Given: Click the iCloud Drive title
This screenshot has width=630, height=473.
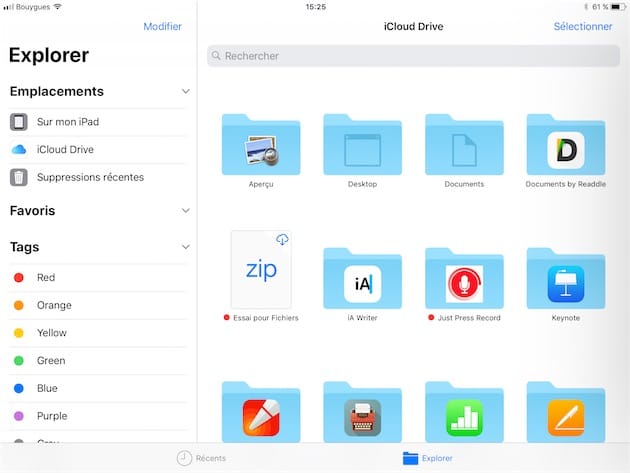Looking at the screenshot, I should point(413,27).
